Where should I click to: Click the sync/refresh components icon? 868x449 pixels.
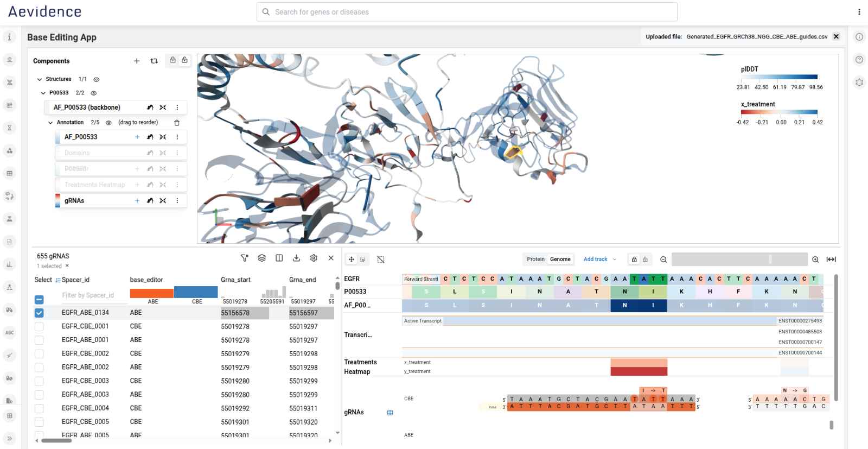point(154,61)
